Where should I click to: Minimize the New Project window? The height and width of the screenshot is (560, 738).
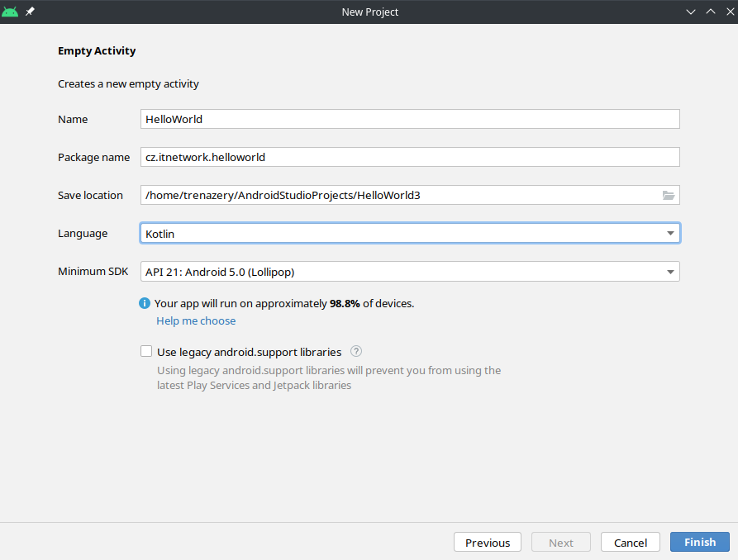691,12
